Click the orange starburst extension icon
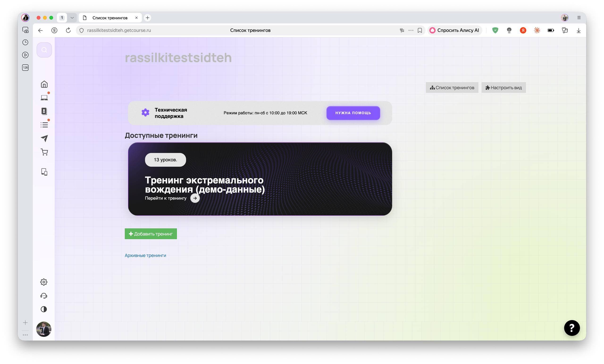The image size is (604, 364). point(537,30)
